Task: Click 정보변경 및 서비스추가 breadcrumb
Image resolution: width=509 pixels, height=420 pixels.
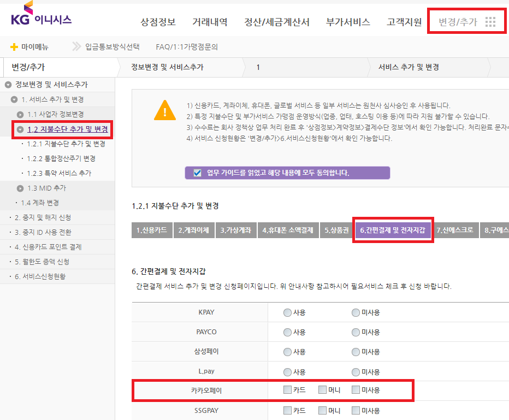Action: (x=167, y=67)
